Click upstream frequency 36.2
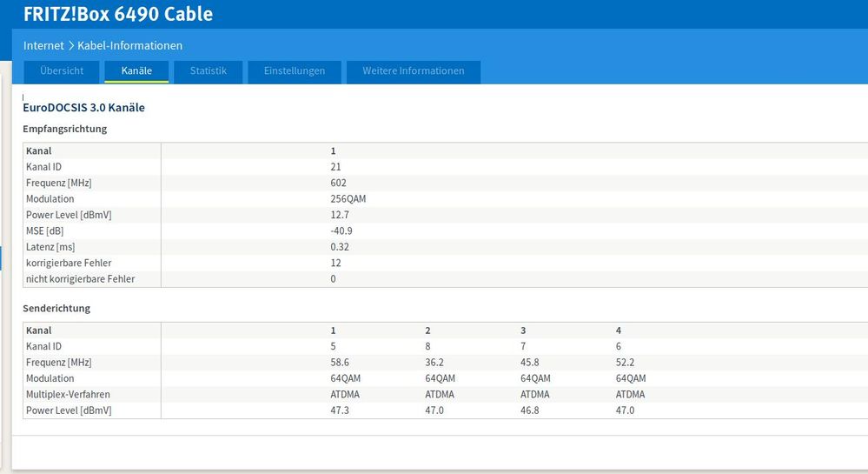 point(434,363)
